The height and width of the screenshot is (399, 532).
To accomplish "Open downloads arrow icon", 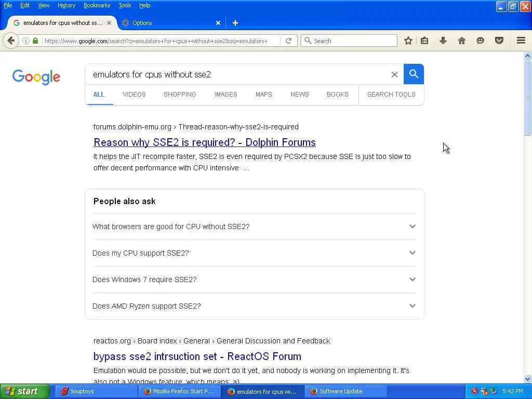I will (443, 41).
